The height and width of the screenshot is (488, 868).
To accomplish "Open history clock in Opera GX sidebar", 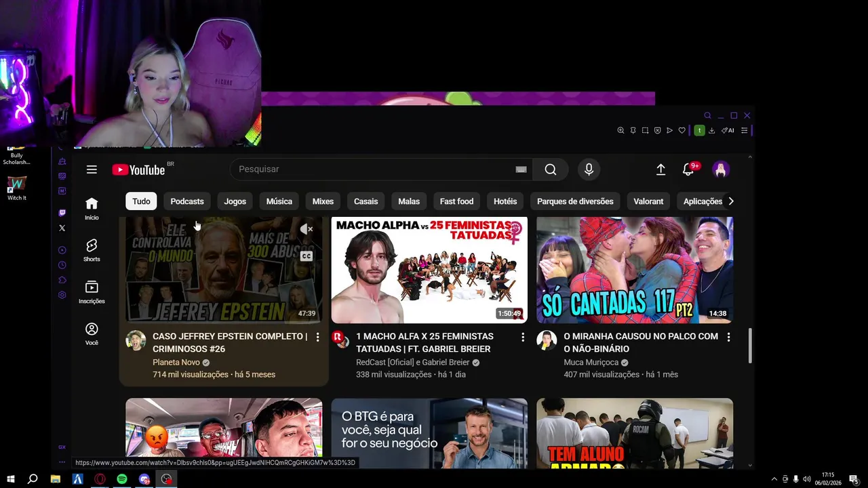I will click(62, 265).
